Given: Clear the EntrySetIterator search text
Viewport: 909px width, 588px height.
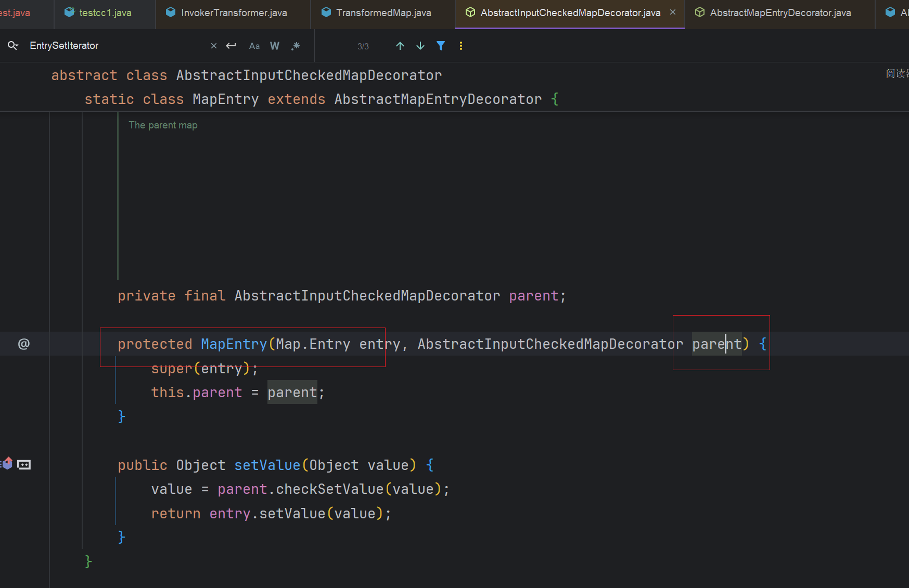Looking at the screenshot, I should 213,46.
